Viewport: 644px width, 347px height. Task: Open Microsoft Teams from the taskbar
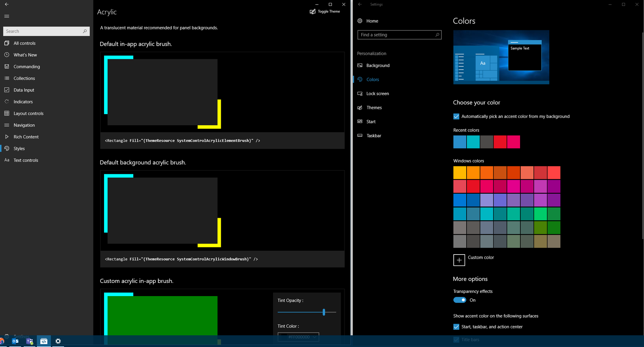pos(30,341)
